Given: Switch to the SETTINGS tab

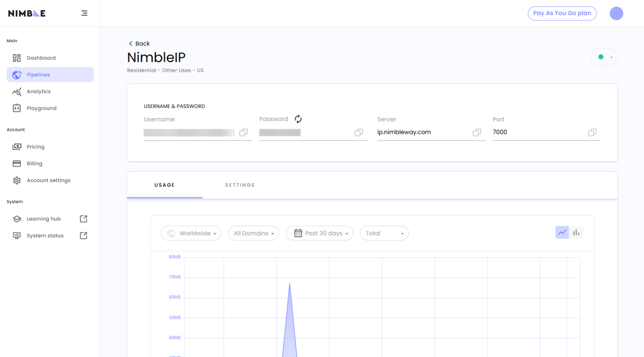Looking at the screenshot, I should tap(240, 185).
